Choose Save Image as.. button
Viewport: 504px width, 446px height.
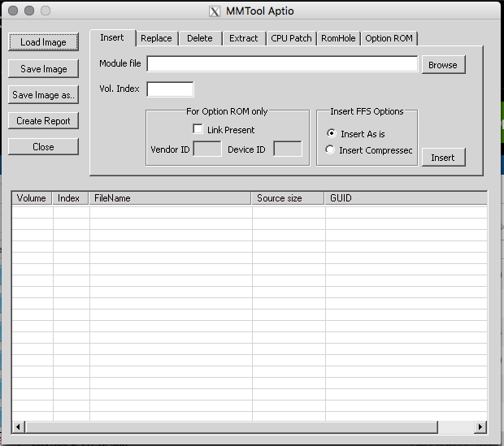[43, 95]
